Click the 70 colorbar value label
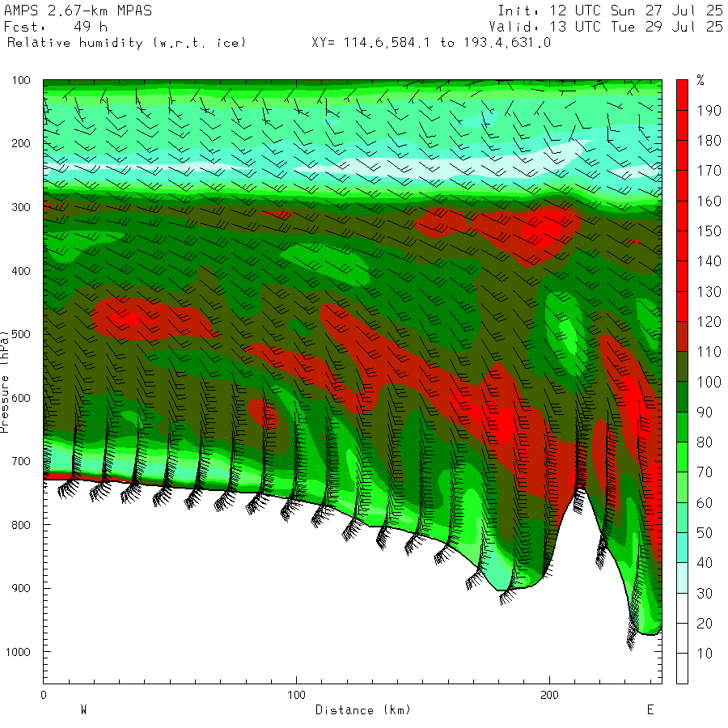The image size is (728, 728). 705,472
